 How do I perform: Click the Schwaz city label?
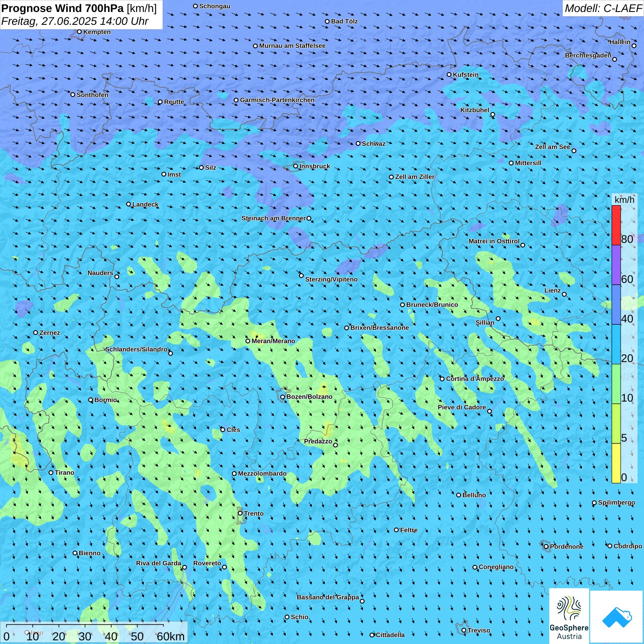pyautogui.click(x=374, y=144)
